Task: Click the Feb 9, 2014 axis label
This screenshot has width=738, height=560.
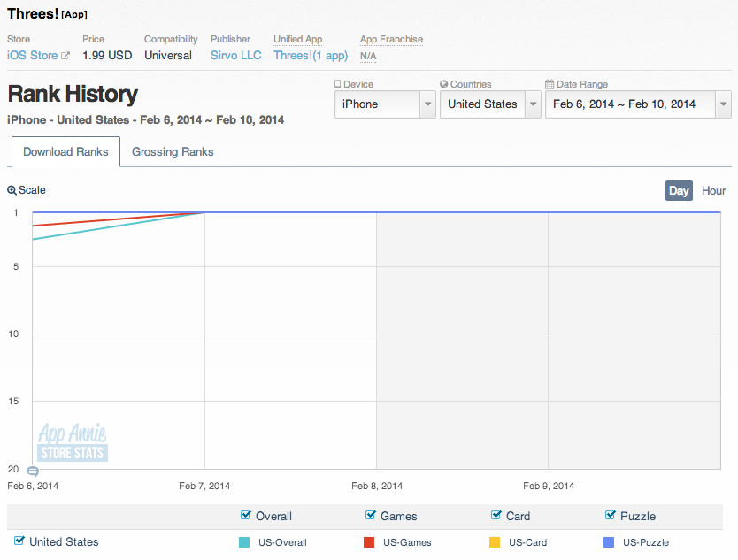Action: pos(549,486)
